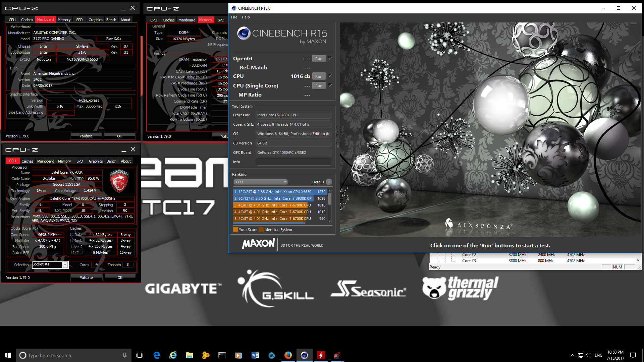Click the taskbar clock showing 10:50 PM
Image resolution: width=644 pixels, height=362 pixels.
(x=615, y=355)
